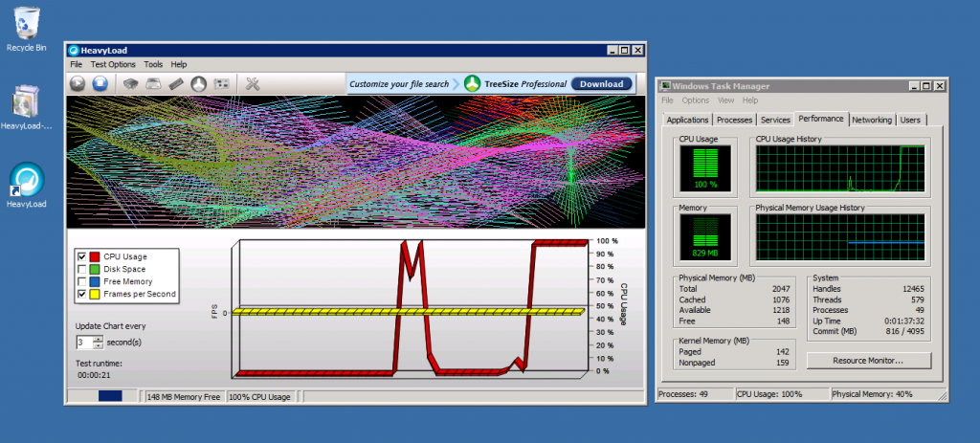The image size is (980, 443).
Task: Click the 3D graphics rendering area
Action: 356,162
